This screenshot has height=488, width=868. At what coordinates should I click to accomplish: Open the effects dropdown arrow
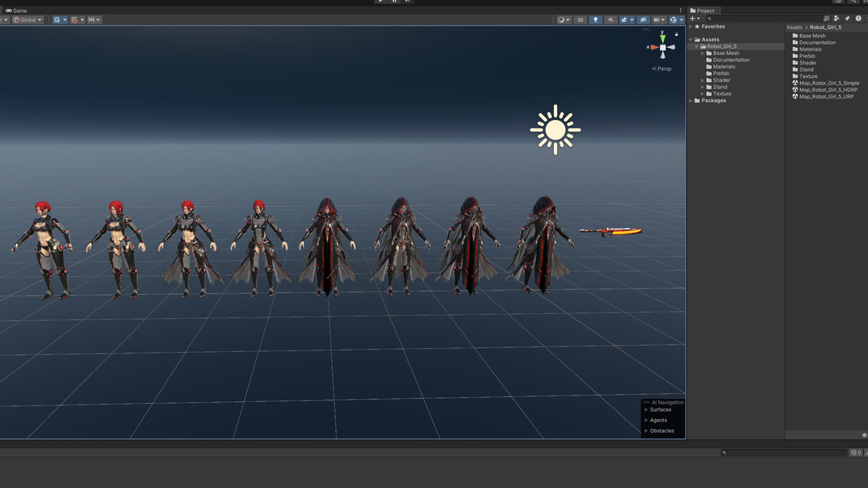coord(632,20)
